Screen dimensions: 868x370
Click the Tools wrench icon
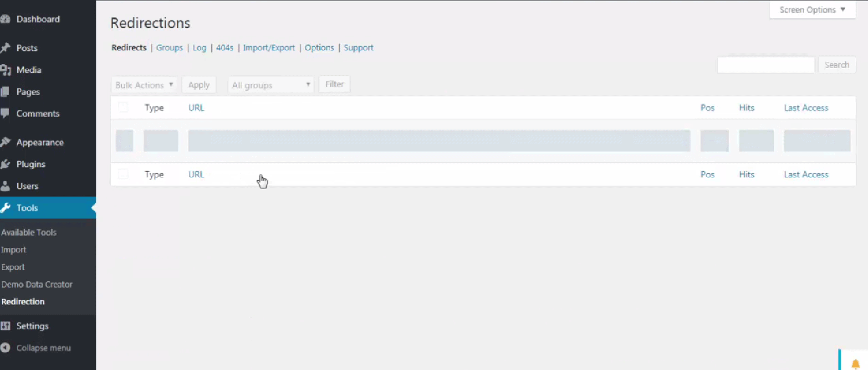coord(5,208)
